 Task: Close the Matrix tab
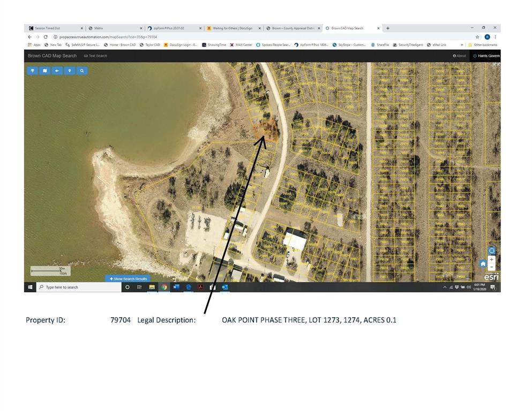coord(141,28)
